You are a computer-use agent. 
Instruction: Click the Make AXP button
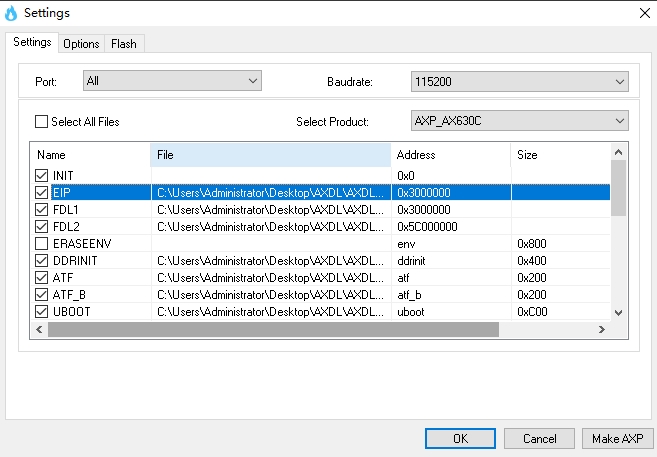(x=618, y=439)
